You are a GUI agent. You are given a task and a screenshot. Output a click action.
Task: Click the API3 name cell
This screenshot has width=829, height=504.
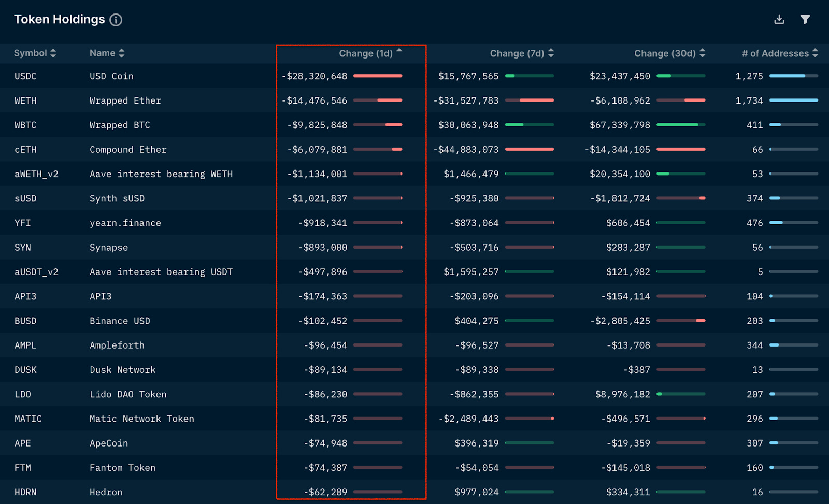pyautogui.click(x=101, y=296)
